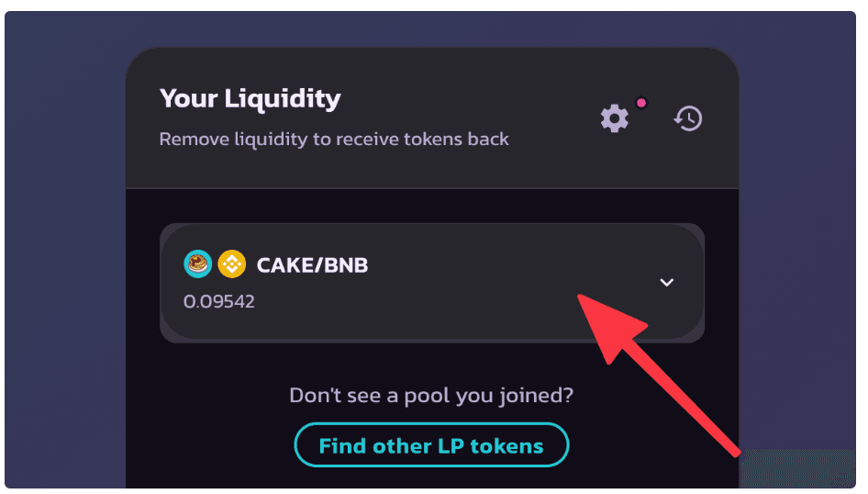868x494 pixels.
Task: Click the red arrow's pointed head
Action: (x=587, y=305)
